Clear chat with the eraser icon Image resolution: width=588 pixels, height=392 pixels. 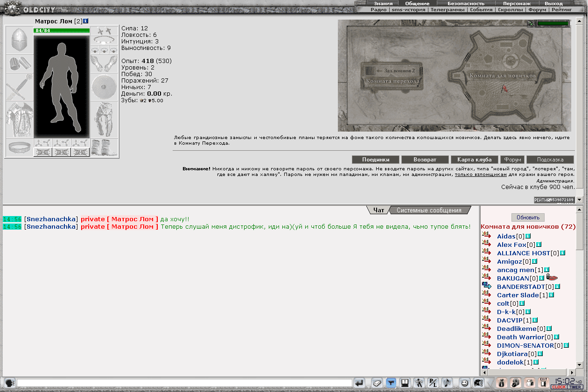[x=377, y=383]
